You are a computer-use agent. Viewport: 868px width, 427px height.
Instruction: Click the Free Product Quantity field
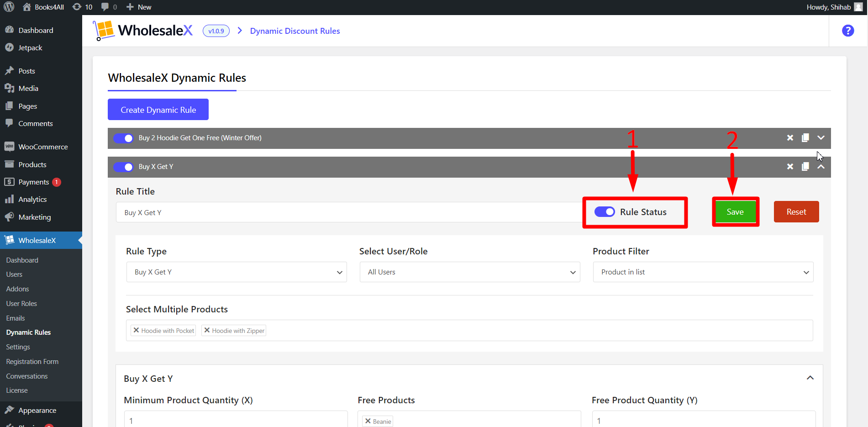(704, 420)
